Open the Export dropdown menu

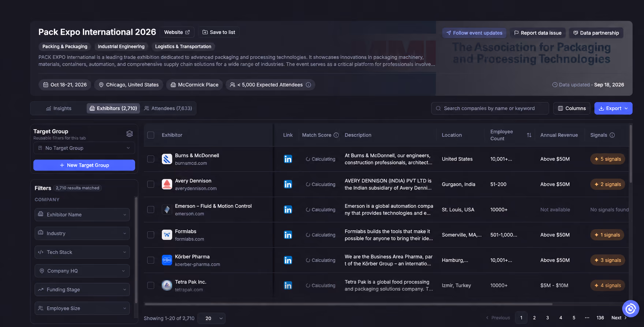(613, 109)
